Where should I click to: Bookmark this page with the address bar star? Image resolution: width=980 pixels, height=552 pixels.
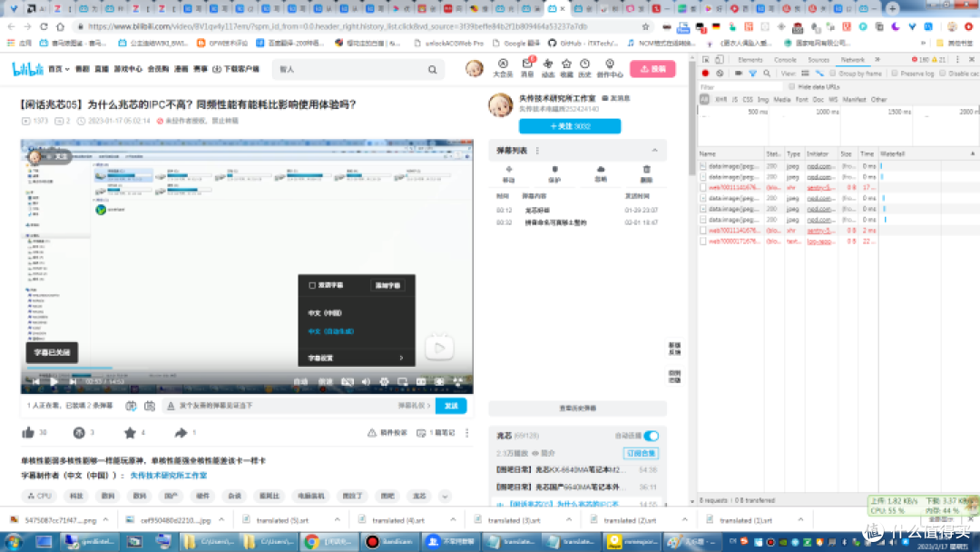(x=646, y=26)
